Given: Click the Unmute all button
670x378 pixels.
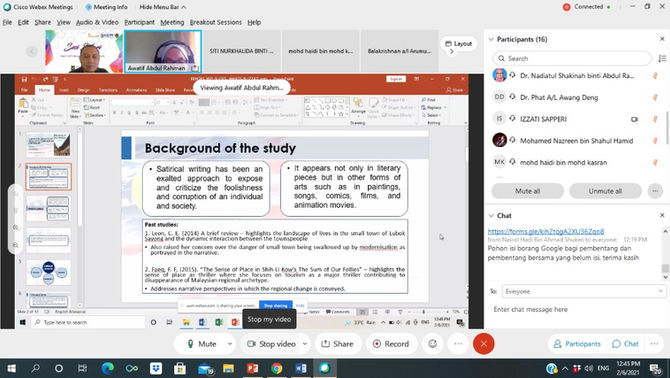Looking at the screenshot, I should (x=605, y=191).
